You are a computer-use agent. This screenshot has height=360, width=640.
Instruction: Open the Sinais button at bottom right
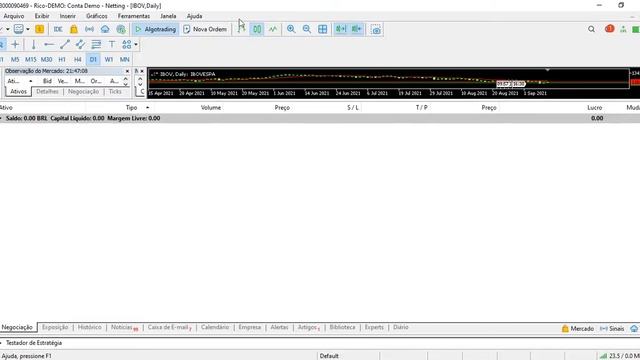(x=612, y=329)
